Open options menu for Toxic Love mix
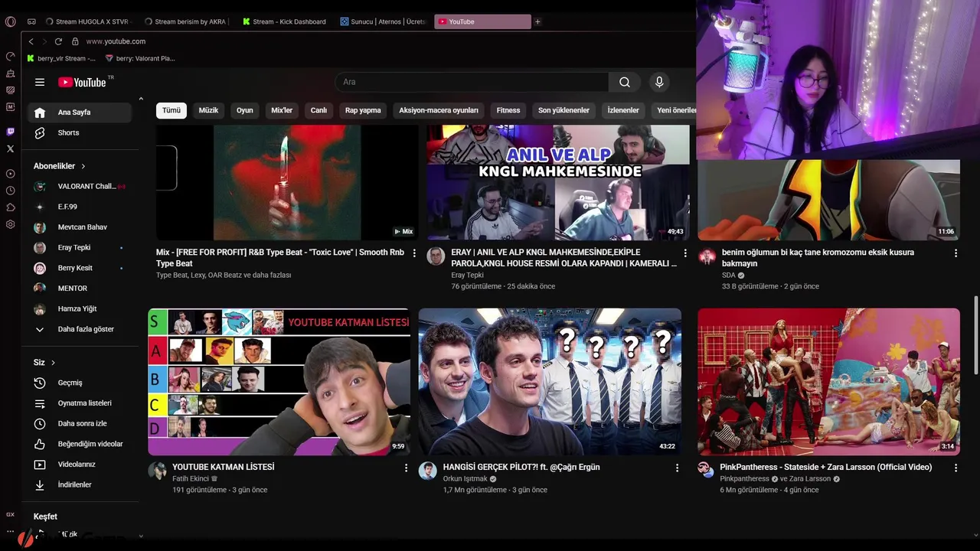The width and height of the screenshot is (980, 551). 414,253
